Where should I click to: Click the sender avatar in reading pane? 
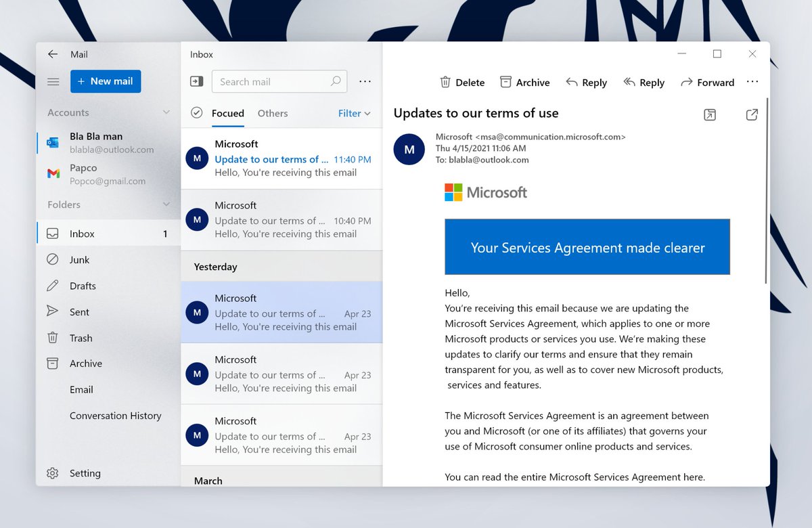(409, 150)
